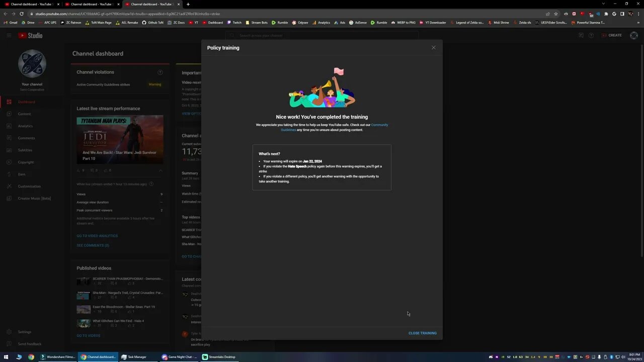Viewport: 644px width, 362px height.
Task: Click the Jedi Survivor live stream thumbnail
Action: 120,140
